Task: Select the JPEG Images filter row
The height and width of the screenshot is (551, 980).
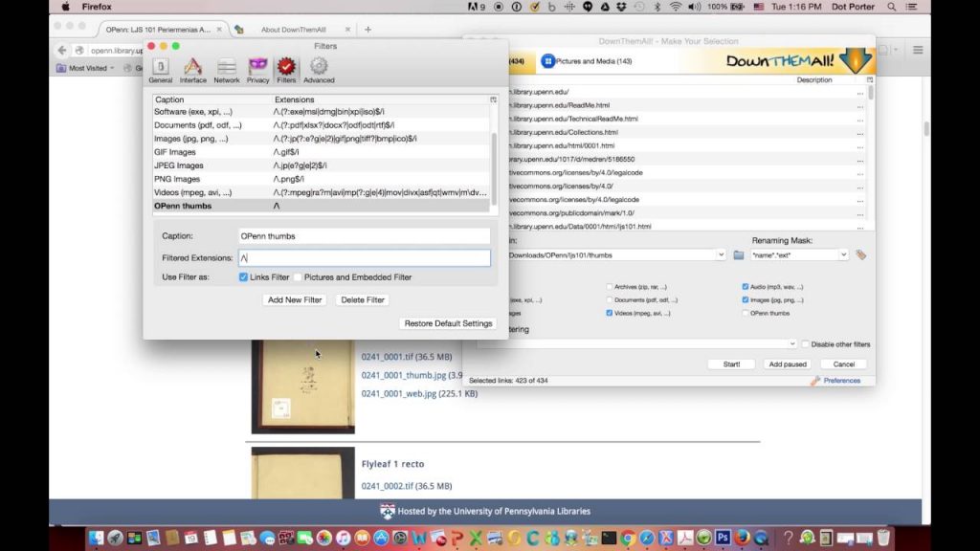Action: coord(321,165)
